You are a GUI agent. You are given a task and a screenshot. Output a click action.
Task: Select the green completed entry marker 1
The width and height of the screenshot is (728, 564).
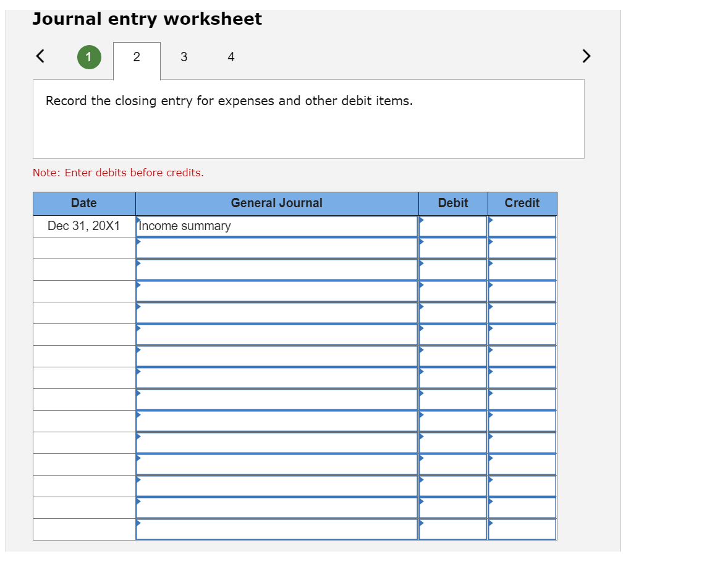coord(89,56)
